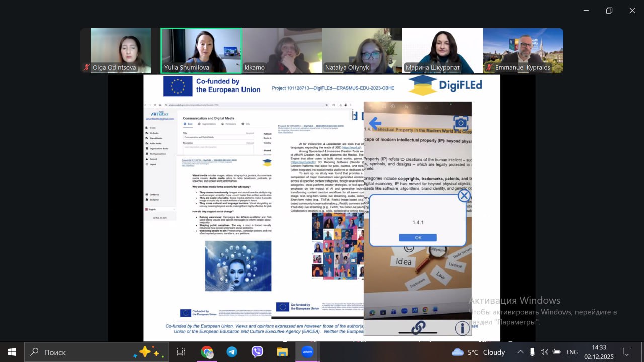The height and width of the screenshot is (362, 644).
Task: Tap the blue back arrow in AR app
Action: coord(375,123)
